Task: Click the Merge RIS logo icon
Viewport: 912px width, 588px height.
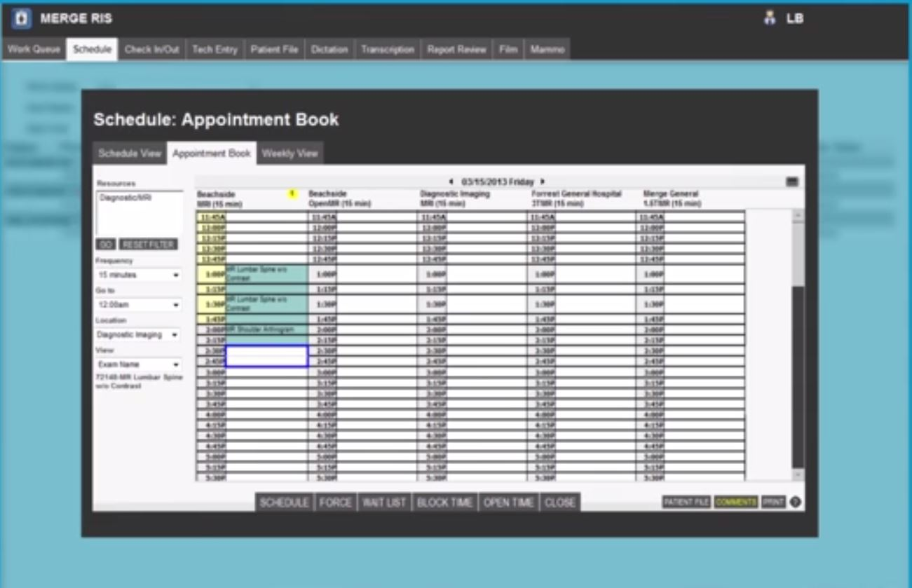Action: (21, 19)
